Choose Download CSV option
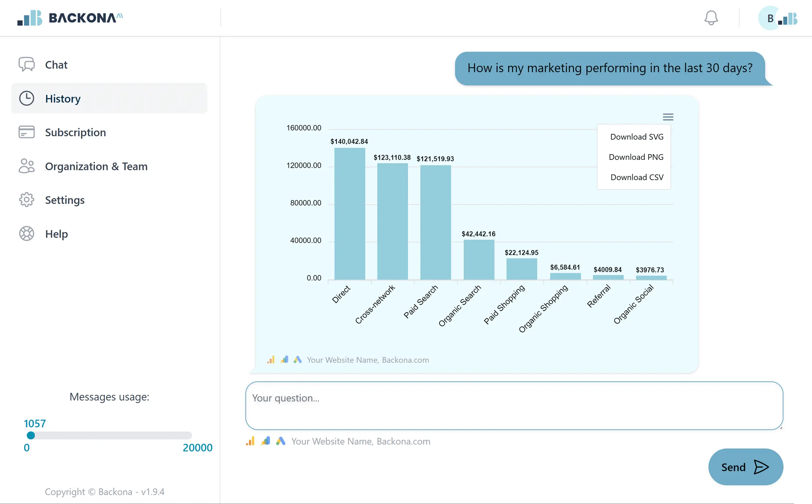Viewport: 812px width, 504px height. (636, 177)
